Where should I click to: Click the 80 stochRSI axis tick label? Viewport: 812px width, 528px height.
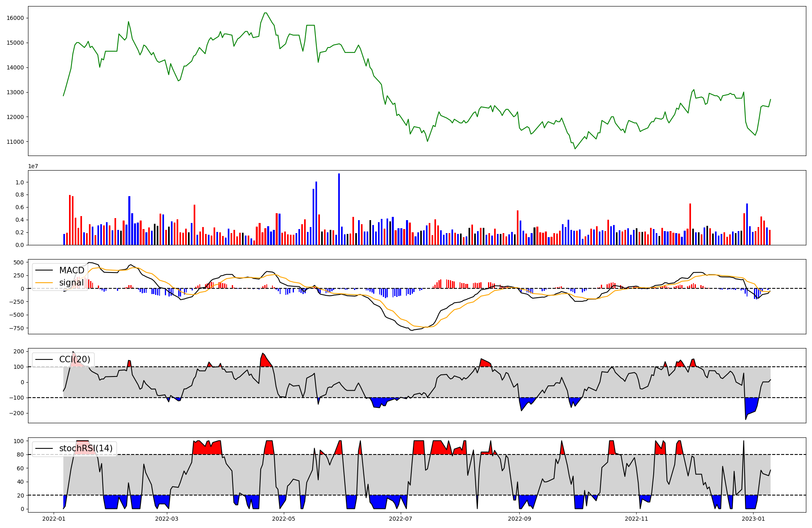(21, 455)
